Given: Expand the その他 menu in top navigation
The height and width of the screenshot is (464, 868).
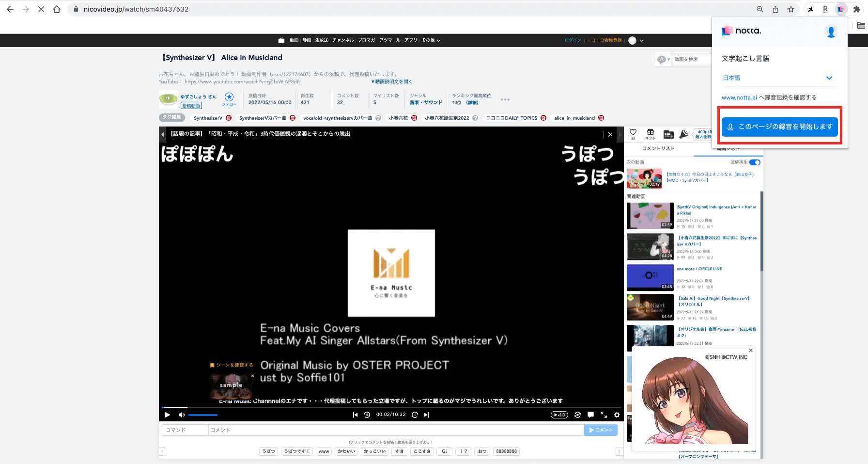Looking at the screenshot, I should 431,40.
